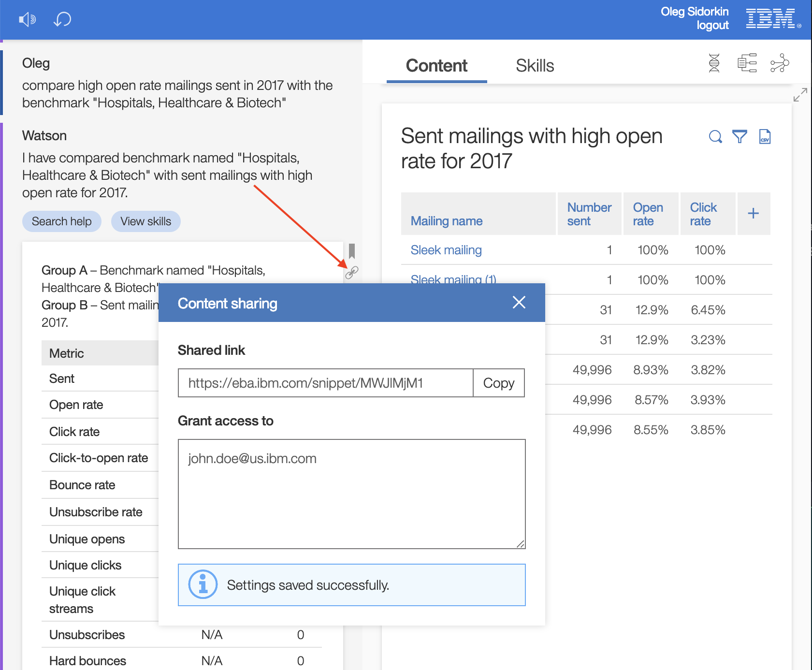
Task: Click the Settings saved successfully notification
Action: (352, 585)
